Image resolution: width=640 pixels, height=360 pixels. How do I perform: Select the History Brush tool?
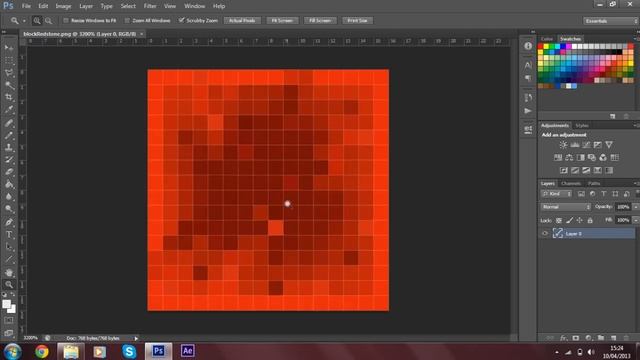coord(9,160)
